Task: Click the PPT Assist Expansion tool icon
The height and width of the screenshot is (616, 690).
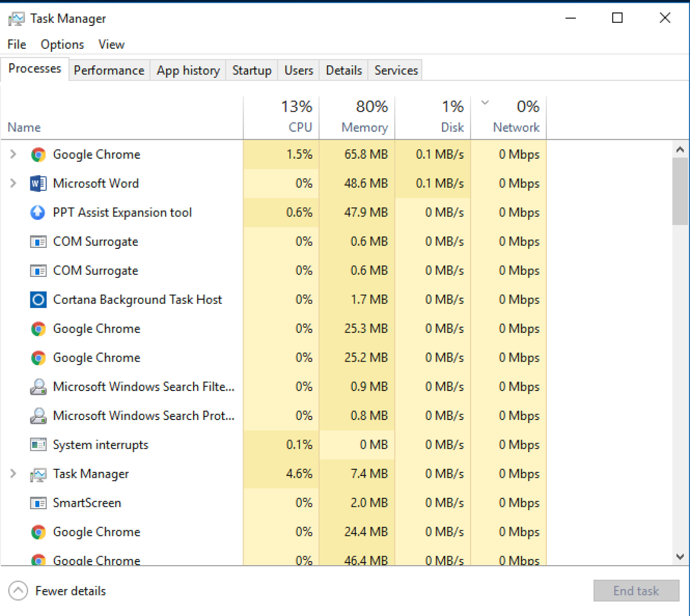Action: (x=38, y=212)
